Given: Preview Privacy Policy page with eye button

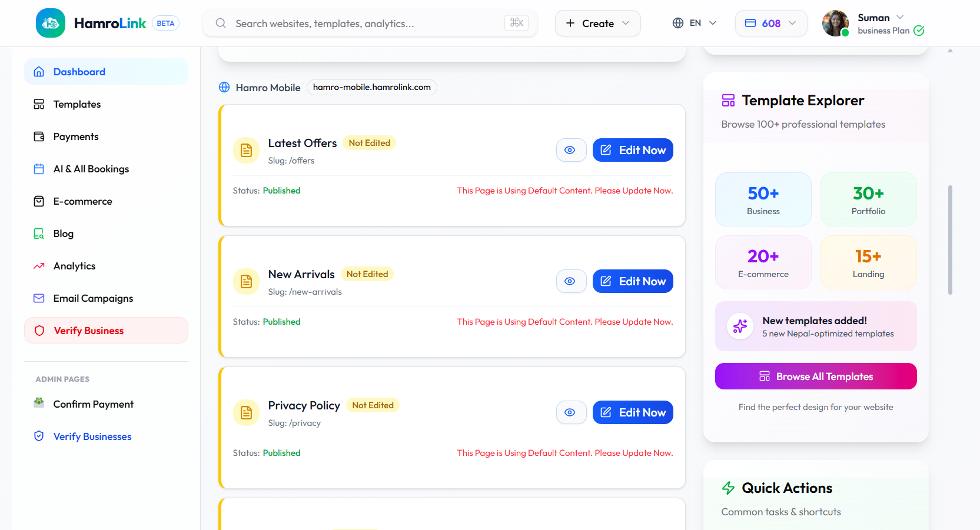Looking at the screenshot, I should coord(570,412).
